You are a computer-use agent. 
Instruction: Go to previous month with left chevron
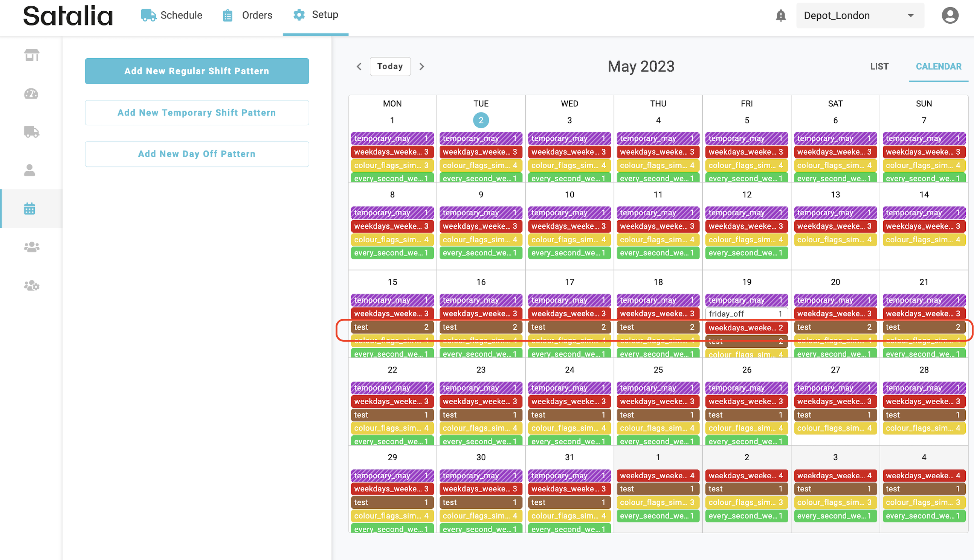click(x=359, y=67)
